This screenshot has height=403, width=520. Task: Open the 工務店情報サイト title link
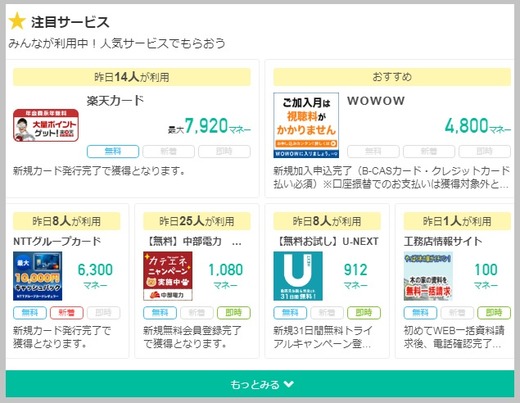click(x=443, y=241)
